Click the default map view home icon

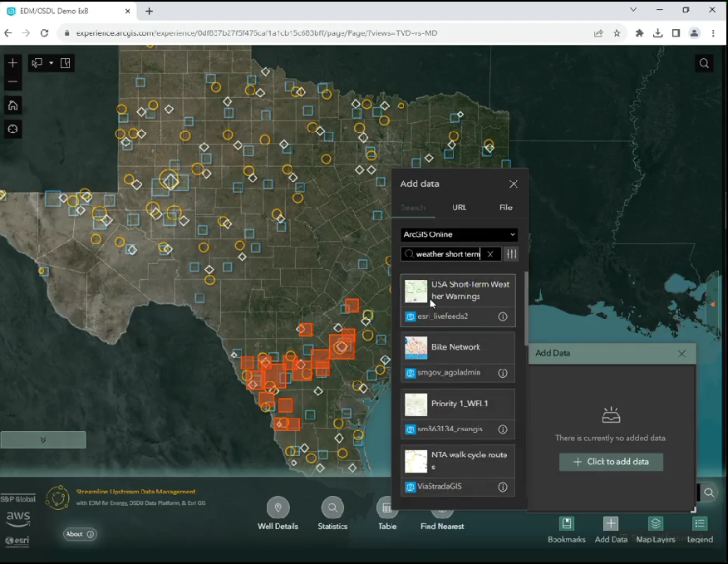[x=12, y=105]
